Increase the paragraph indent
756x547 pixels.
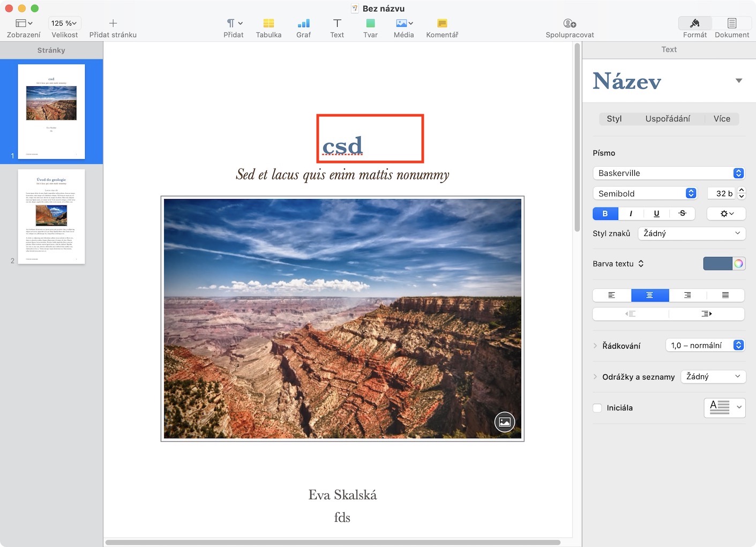[707, 314]
